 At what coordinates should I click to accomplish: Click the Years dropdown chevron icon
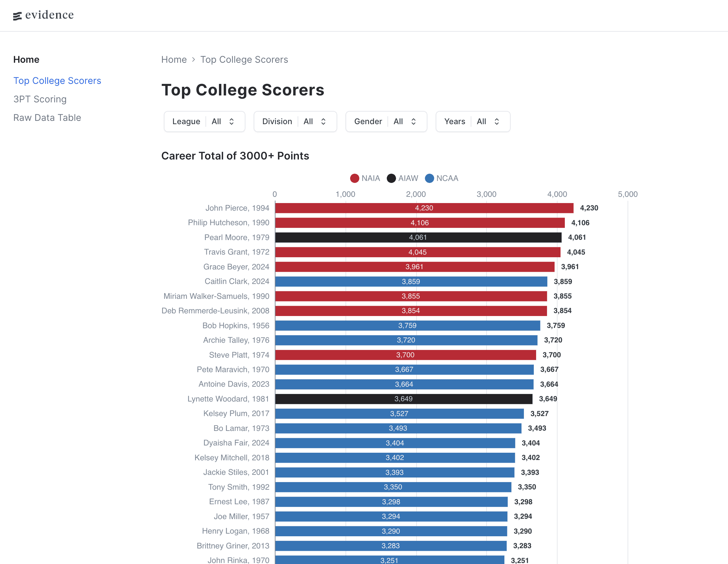click(x=496, y=122)
